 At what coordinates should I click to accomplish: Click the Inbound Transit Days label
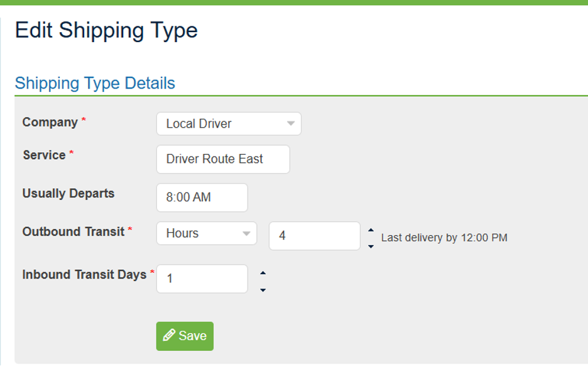[84, 274]
